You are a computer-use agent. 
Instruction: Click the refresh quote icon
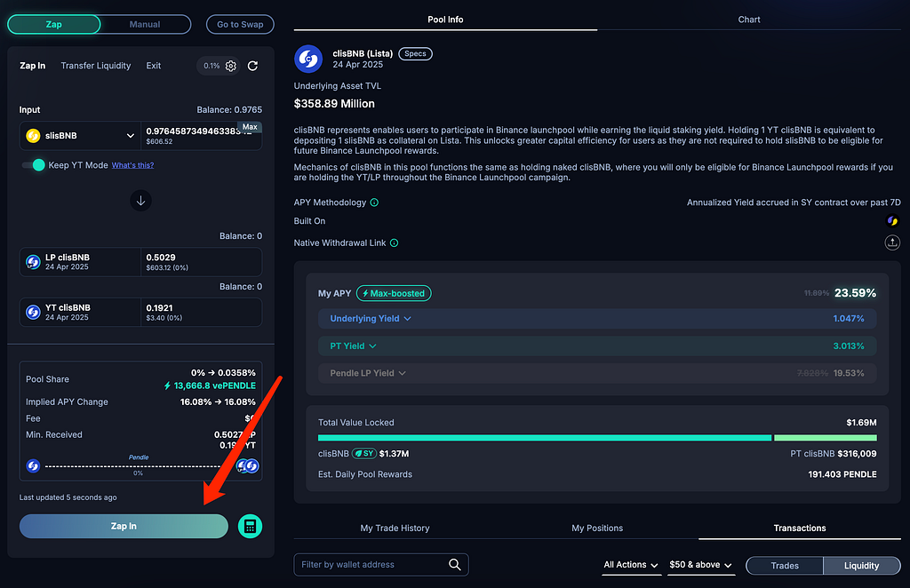click(x=252, y=66)
